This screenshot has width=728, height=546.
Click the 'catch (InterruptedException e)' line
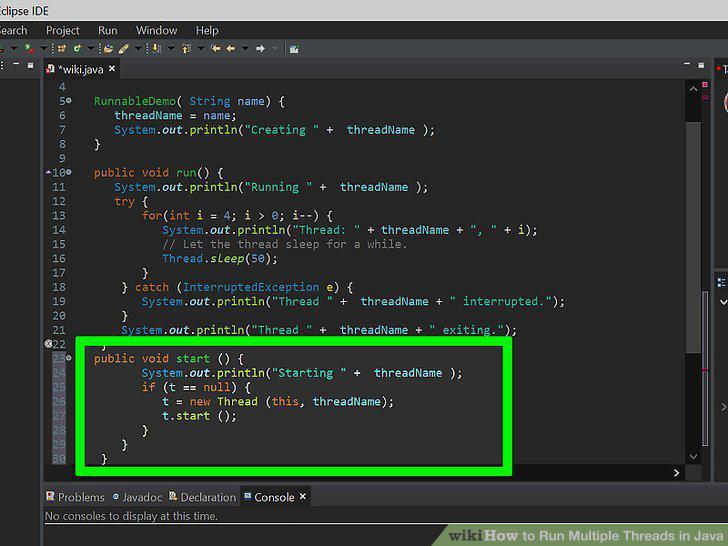pos(237,287)
